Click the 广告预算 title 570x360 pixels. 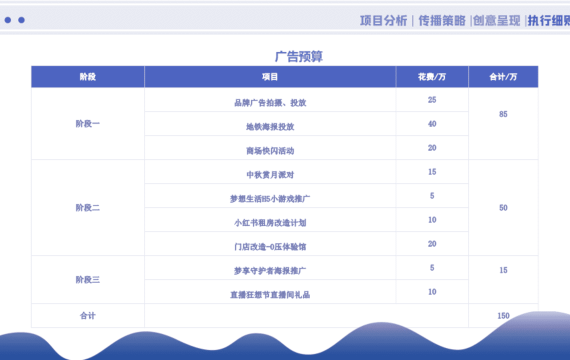coord(299,56)
